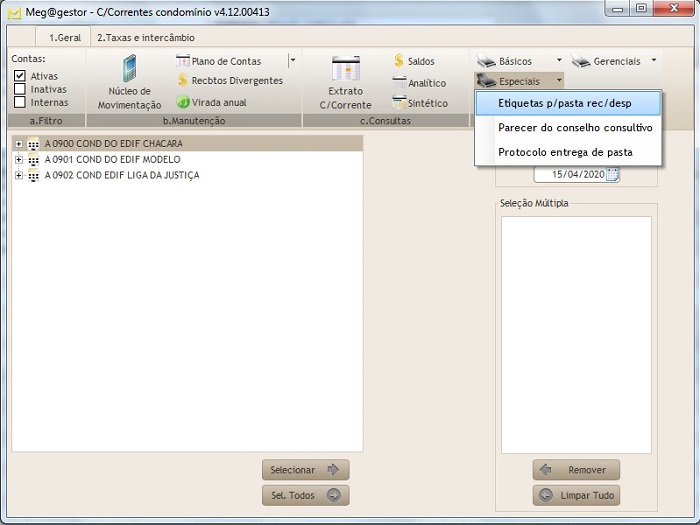This screenshot has height=525, width=700.
Task: Click calendar icon beside date 15/04/2020
Action: pos(612,174)
